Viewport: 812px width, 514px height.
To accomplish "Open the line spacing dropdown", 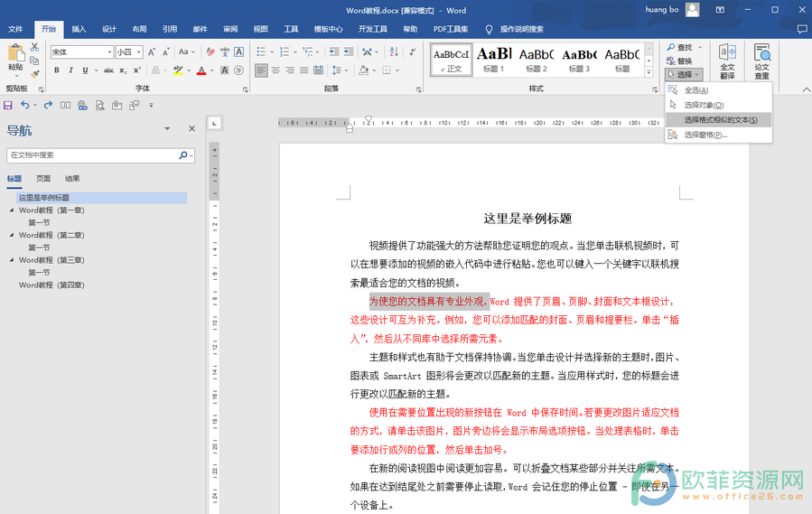I will click(340, 70).
